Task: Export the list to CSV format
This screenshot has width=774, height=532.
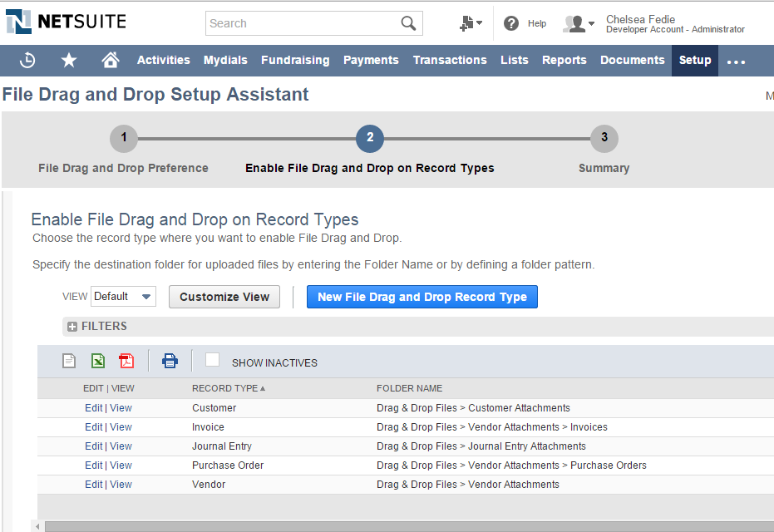Action: (70, 361)
